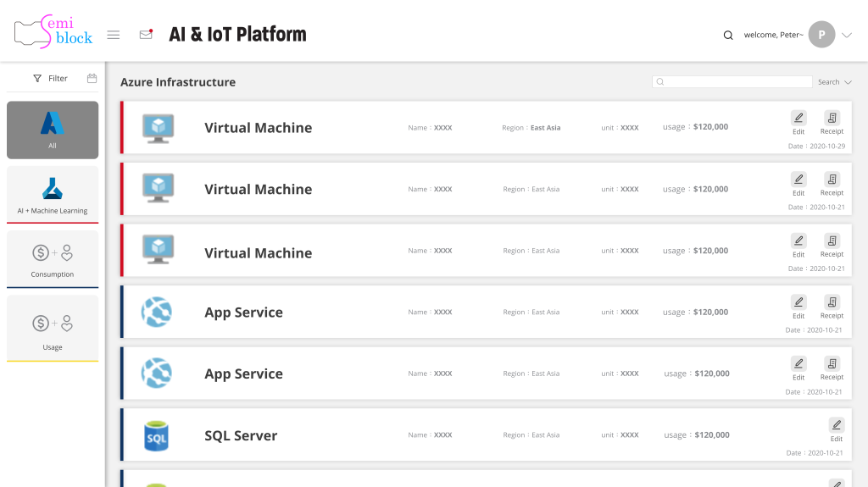Click the welcome, Peter~ text
The height and width of the screenshot is (487, 868).
point(773,35)
